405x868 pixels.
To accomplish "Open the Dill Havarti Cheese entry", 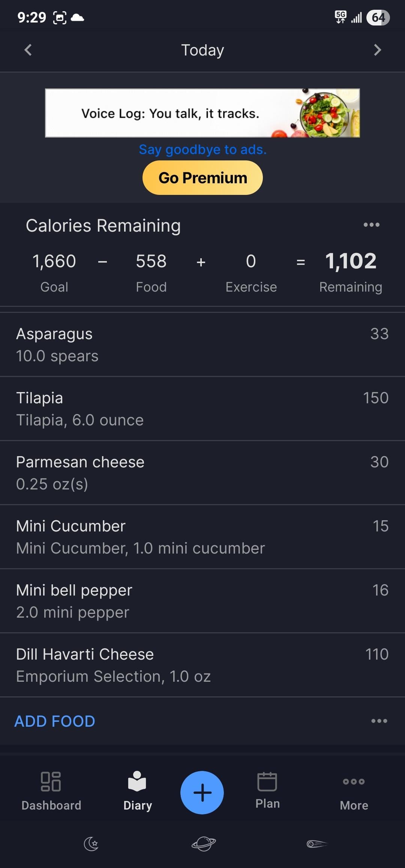I will (202, 665).
